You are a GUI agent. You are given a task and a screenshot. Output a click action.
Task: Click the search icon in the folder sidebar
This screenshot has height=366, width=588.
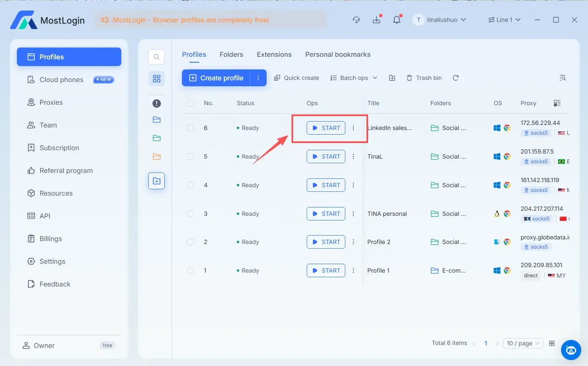156,57
